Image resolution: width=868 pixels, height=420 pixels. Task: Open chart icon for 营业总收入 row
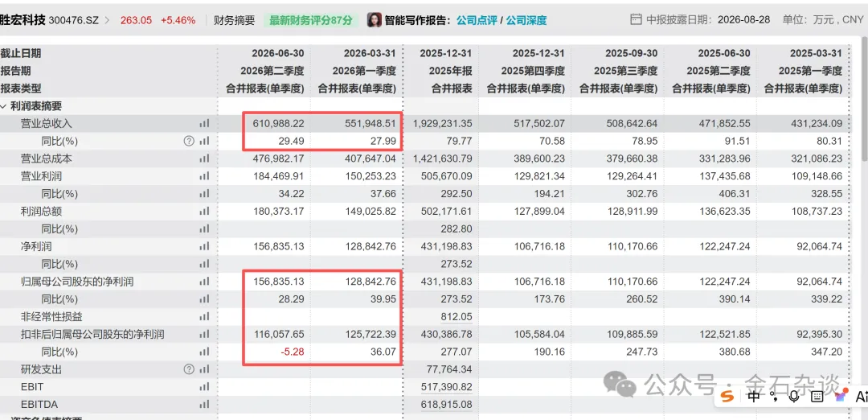(x=204, y=124)
